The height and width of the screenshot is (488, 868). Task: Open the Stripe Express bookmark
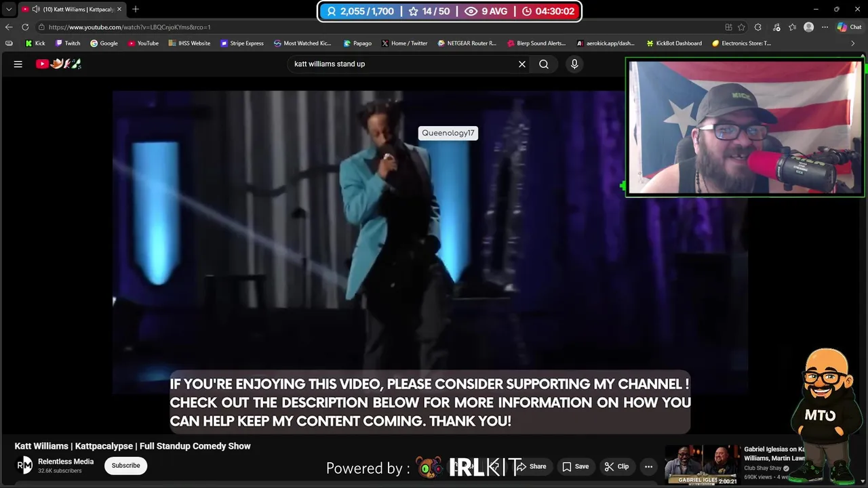(242, 43)
